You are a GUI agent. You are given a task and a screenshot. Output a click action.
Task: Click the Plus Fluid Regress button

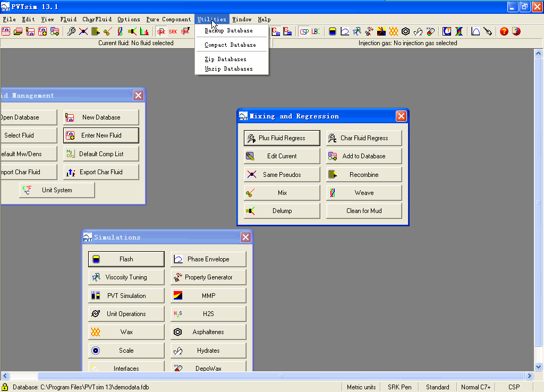[x=282, y=138]
